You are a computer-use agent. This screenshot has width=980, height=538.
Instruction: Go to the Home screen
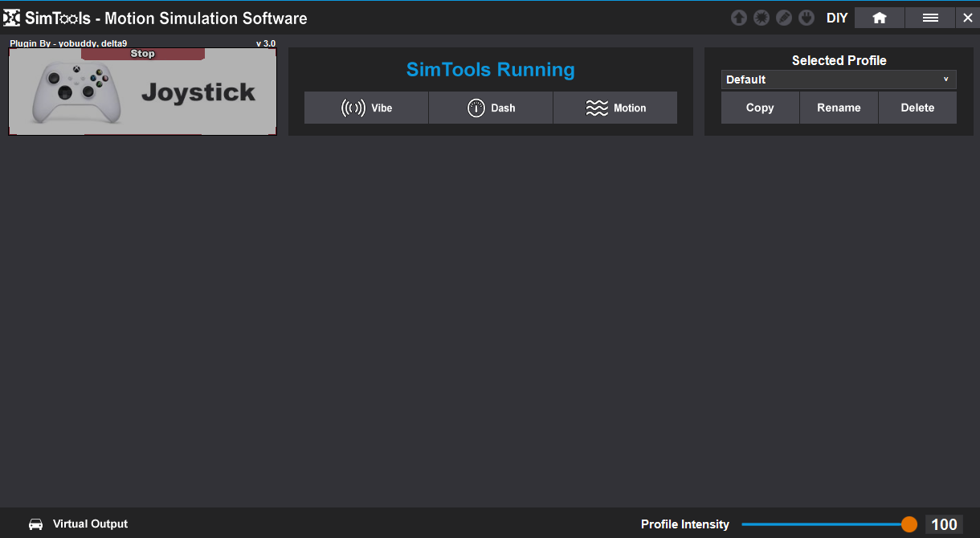880,18
